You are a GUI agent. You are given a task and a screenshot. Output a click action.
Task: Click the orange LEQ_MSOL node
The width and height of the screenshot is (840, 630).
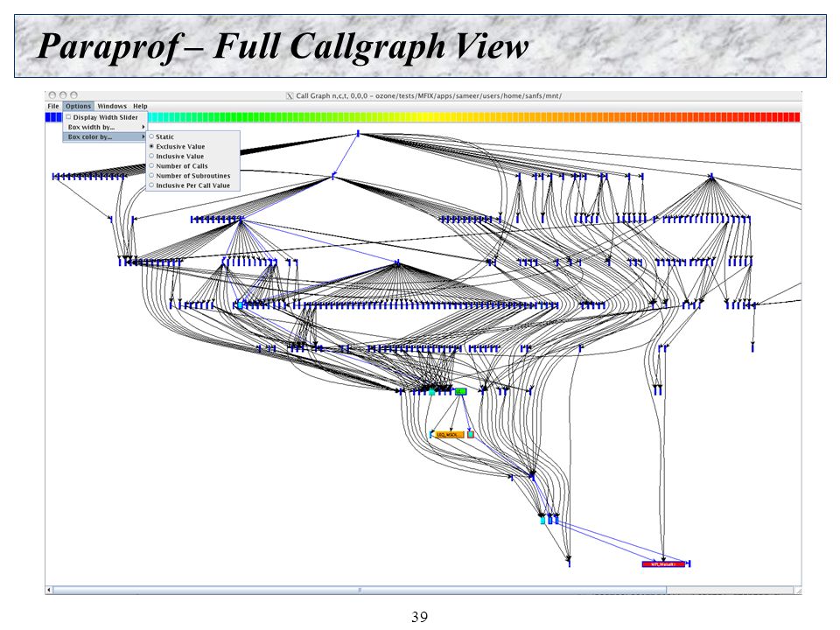coord(448,435)
